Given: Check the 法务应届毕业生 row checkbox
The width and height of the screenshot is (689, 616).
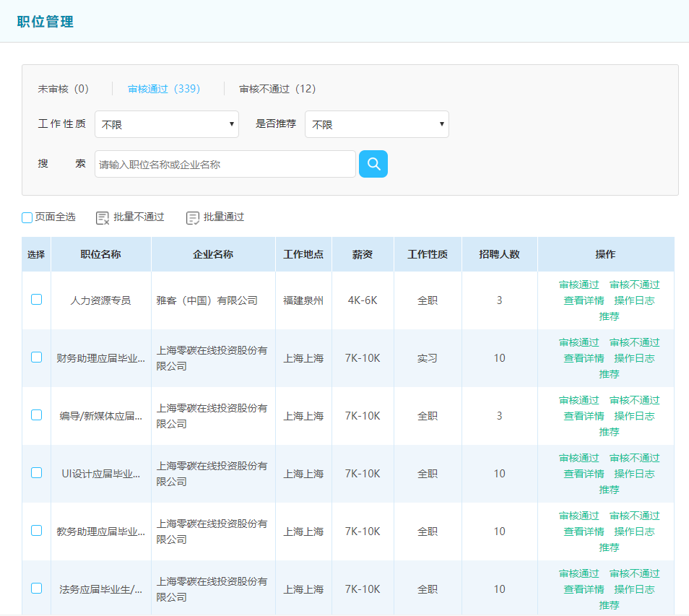Looking at the screenshot, I should 36,589.
